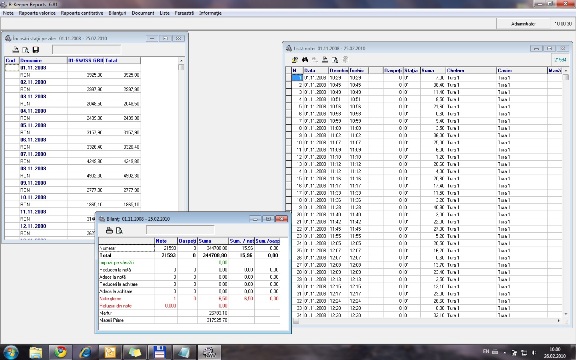Open the Rapoarte valorice menu

pyautogui.click(x=37, y=13)
